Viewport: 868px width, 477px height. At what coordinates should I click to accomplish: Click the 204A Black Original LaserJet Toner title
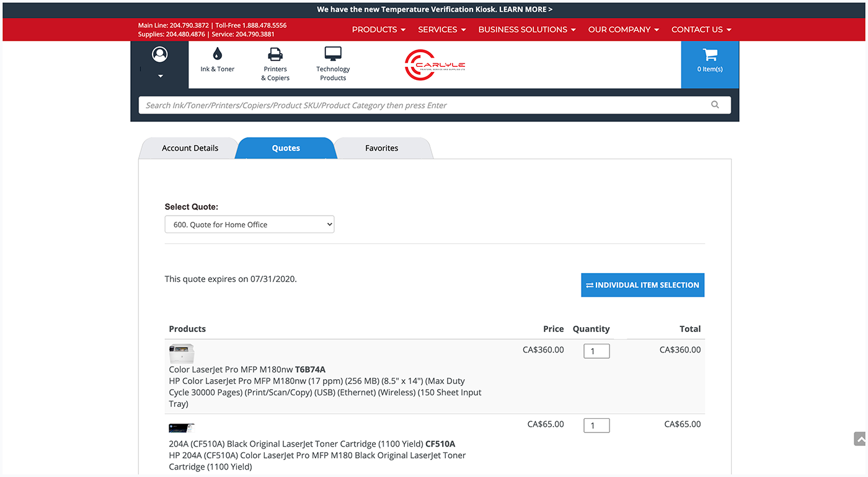pyautogui.click(x=312, y=444)
